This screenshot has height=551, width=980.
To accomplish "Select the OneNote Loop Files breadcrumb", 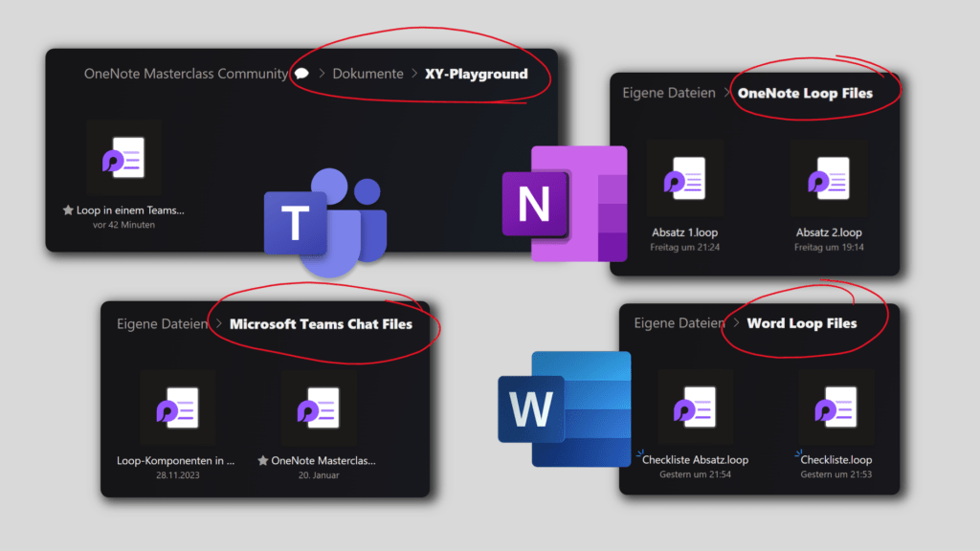I will click(805, 93).
